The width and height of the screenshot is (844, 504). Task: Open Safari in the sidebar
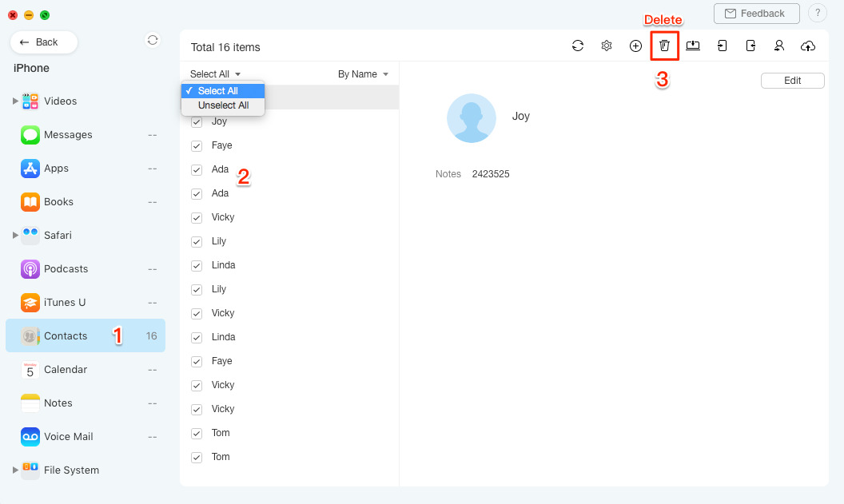86,235
